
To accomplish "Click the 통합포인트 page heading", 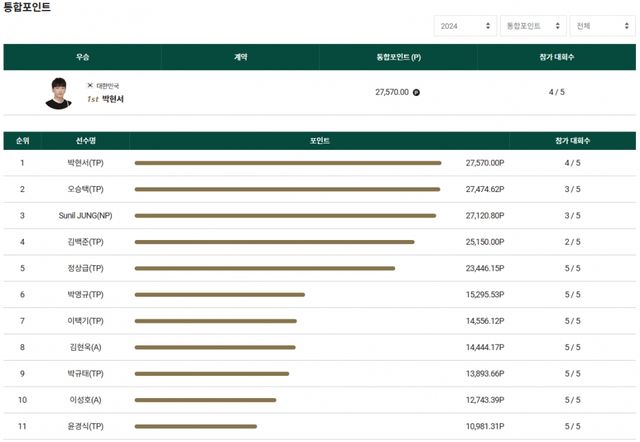I will coord(27,7).
